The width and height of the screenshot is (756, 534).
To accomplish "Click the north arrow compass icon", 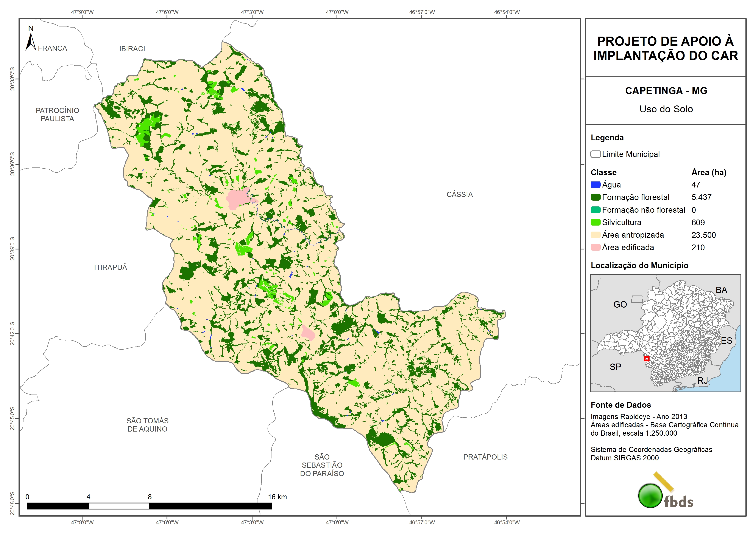I will pyautogui.click(x=31, y=42).
